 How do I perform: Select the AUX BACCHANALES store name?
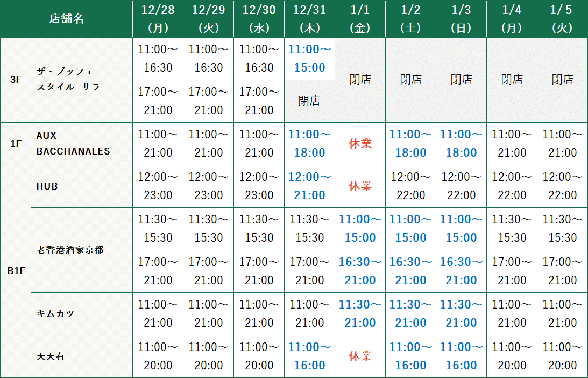[73, 144]
